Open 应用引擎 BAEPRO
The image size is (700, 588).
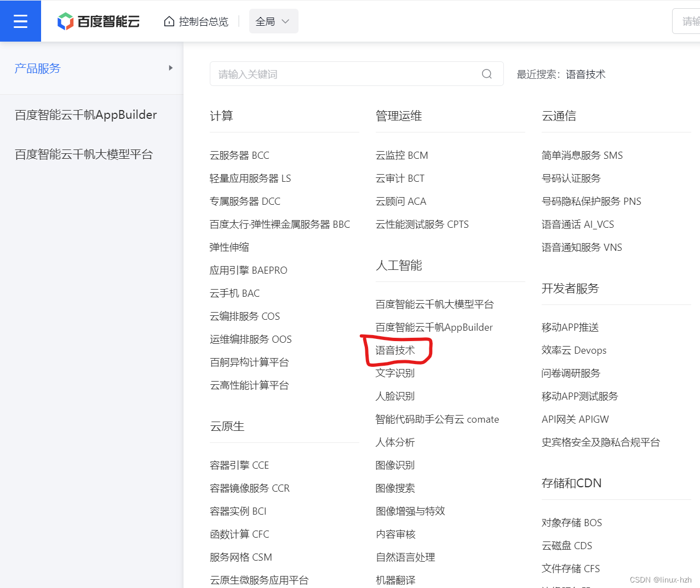pyautogui.click(x=249, y=270)
